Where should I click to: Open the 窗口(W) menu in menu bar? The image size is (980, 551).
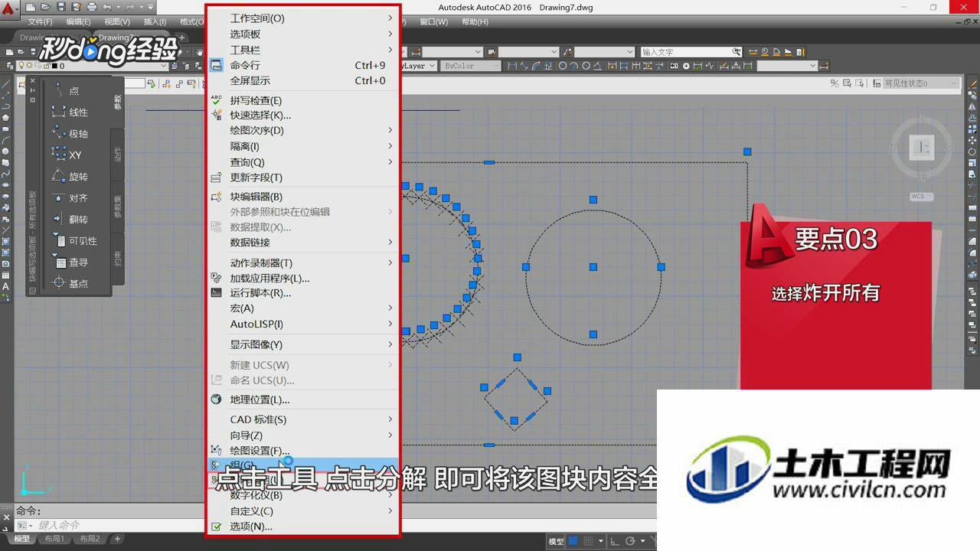[x=434, y=22]
